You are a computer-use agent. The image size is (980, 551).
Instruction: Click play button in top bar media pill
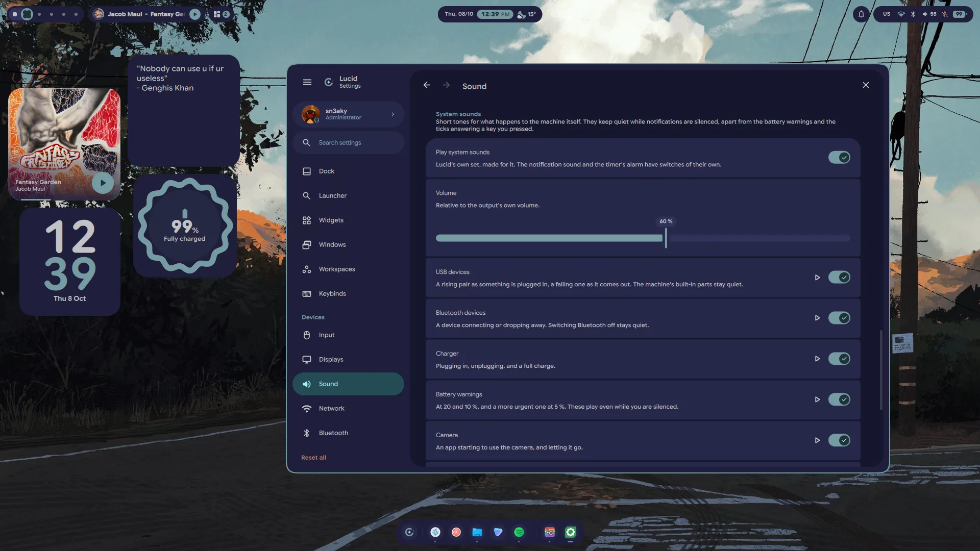[195, 14]
